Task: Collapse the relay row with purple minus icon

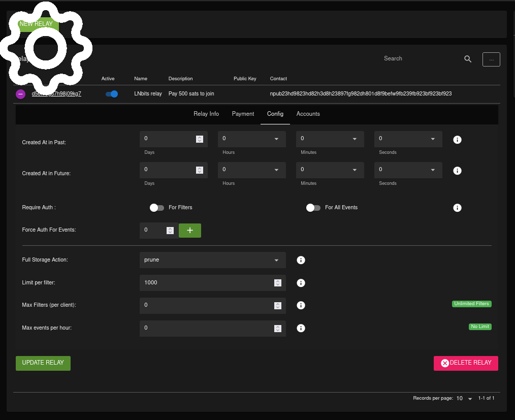Action: point(20,94)
